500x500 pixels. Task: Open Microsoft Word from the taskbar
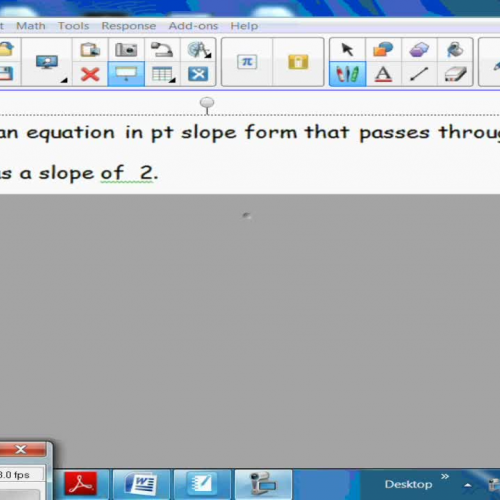(141, 484)
